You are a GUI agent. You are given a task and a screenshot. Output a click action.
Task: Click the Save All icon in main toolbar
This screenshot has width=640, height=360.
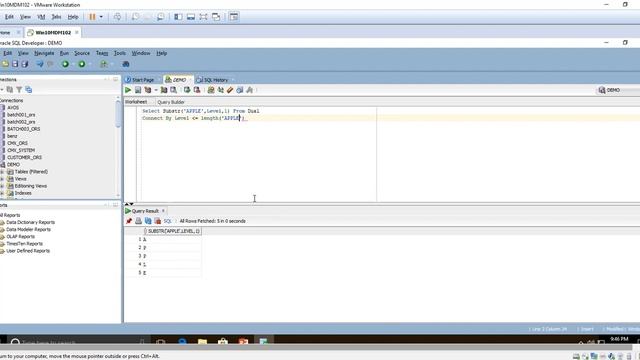coord(25,64)
